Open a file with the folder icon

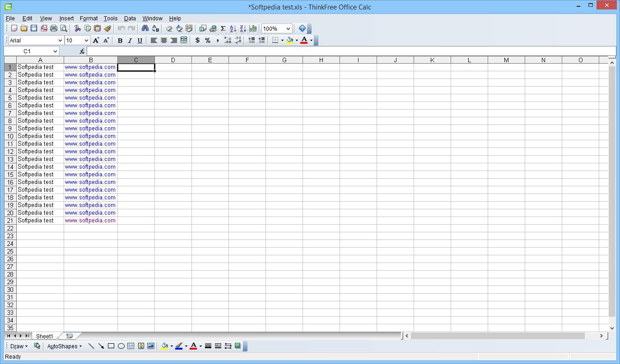[24, 28]
